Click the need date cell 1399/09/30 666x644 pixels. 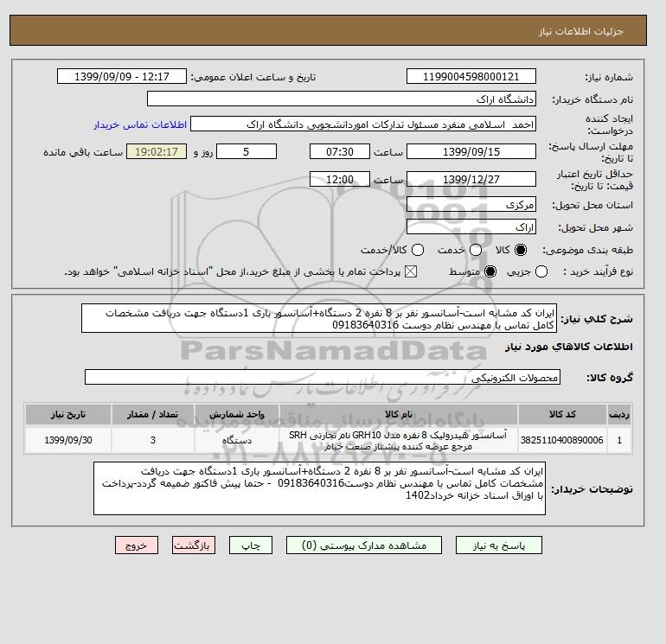(x=68, y=440)
